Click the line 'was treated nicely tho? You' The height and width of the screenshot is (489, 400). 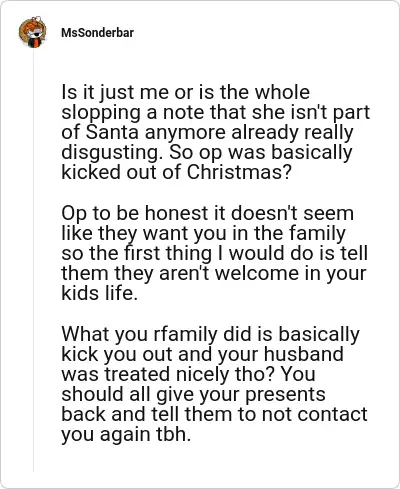[188, 374]
